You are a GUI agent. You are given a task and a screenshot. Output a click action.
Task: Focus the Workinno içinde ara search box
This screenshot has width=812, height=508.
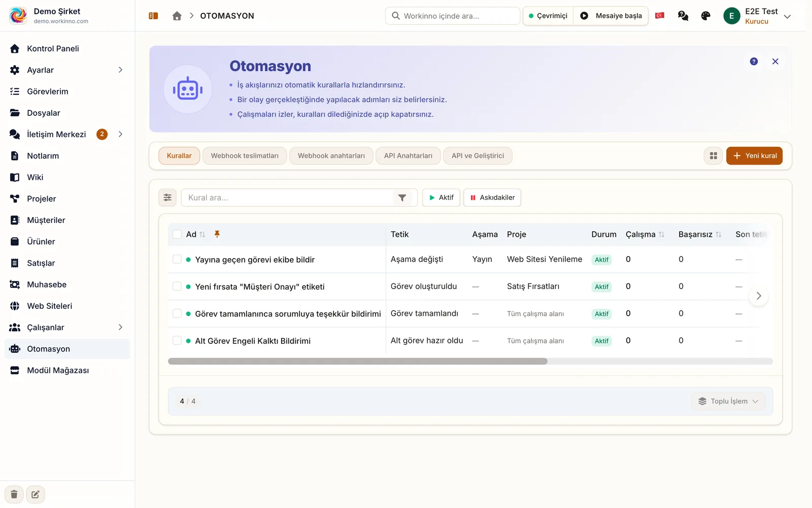(453, 16)
